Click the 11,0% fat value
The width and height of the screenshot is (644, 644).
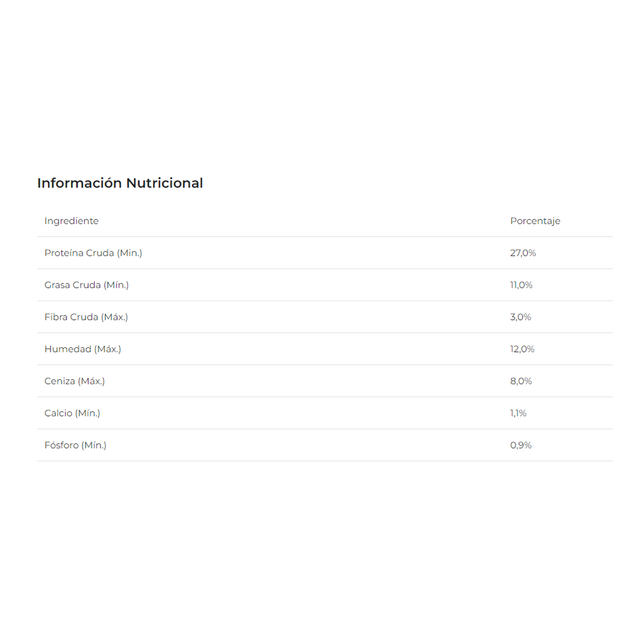521,285
